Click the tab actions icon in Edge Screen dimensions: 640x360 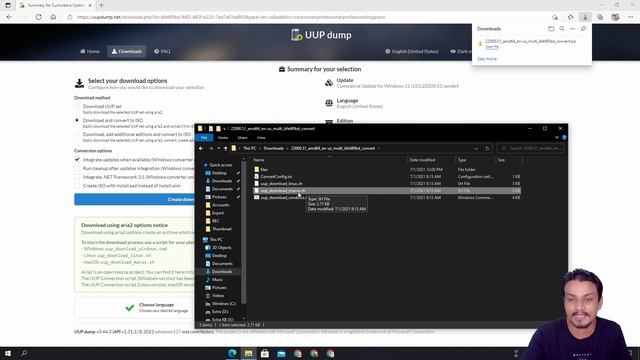[8, 5]
